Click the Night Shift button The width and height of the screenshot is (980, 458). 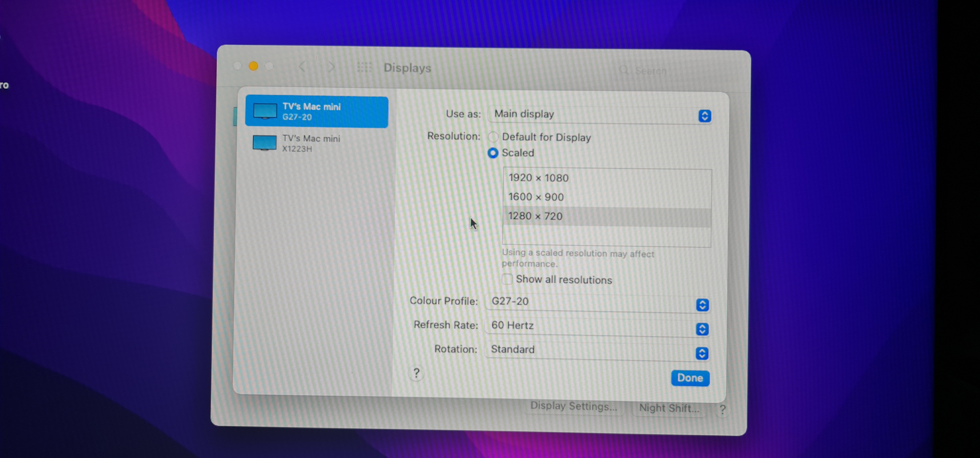click(669, 408)
